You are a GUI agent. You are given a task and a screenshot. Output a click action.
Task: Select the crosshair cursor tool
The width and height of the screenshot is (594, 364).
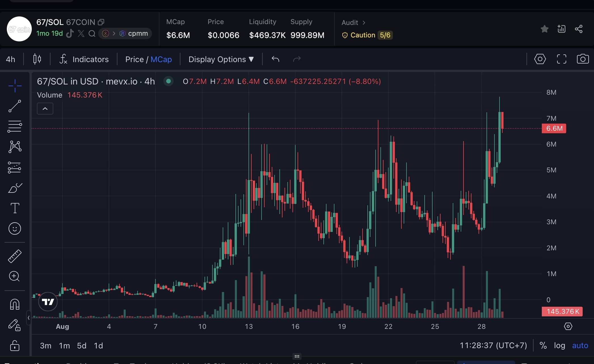pos(15,86)
